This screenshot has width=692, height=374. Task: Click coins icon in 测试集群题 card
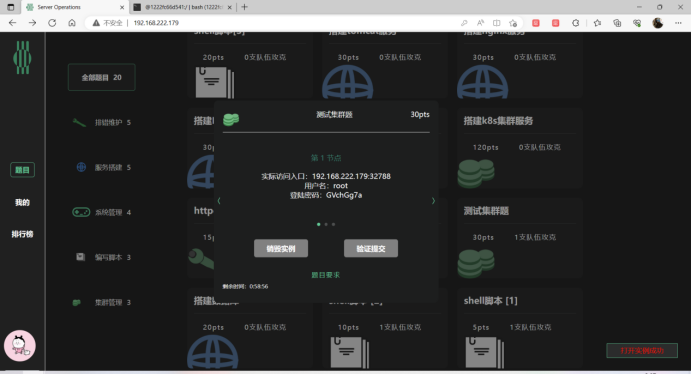click(476, 263)
